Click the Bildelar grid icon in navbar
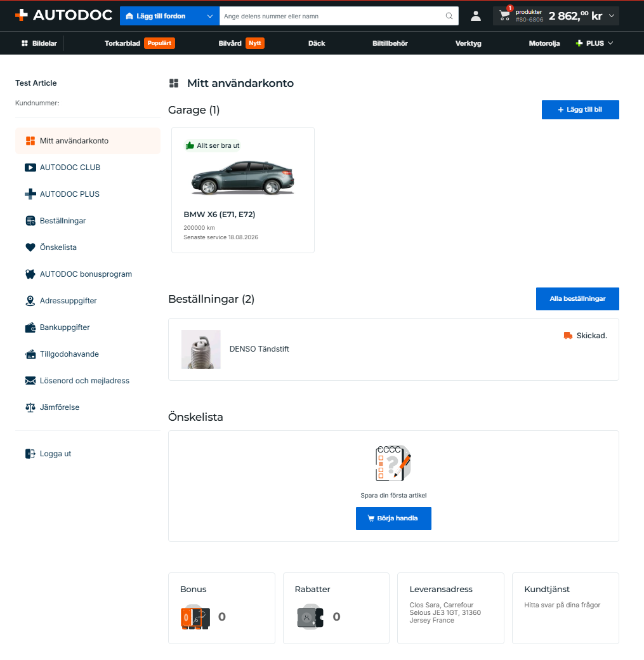The width and height of the screenshot is (644, 660). pyautogui.click(x=25, y=43)
